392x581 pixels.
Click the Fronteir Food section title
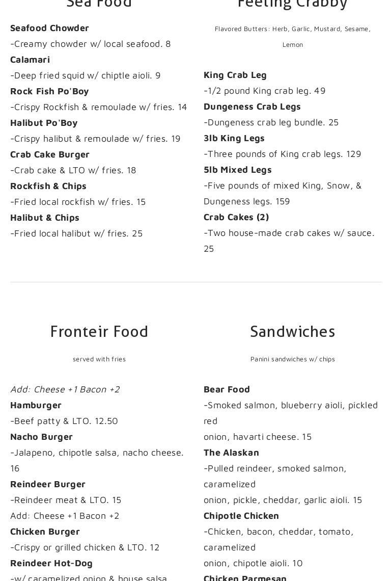click(x=99, y=331)
